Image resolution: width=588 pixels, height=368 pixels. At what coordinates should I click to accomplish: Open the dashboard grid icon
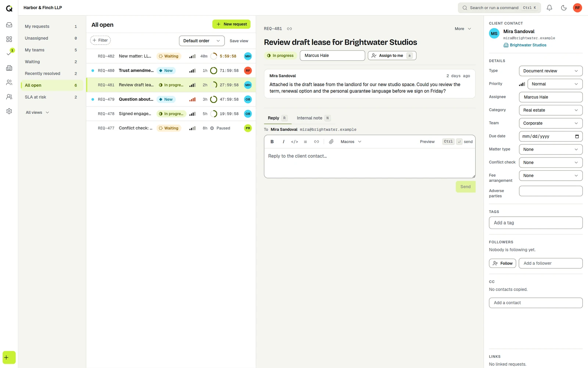point(9,39)
